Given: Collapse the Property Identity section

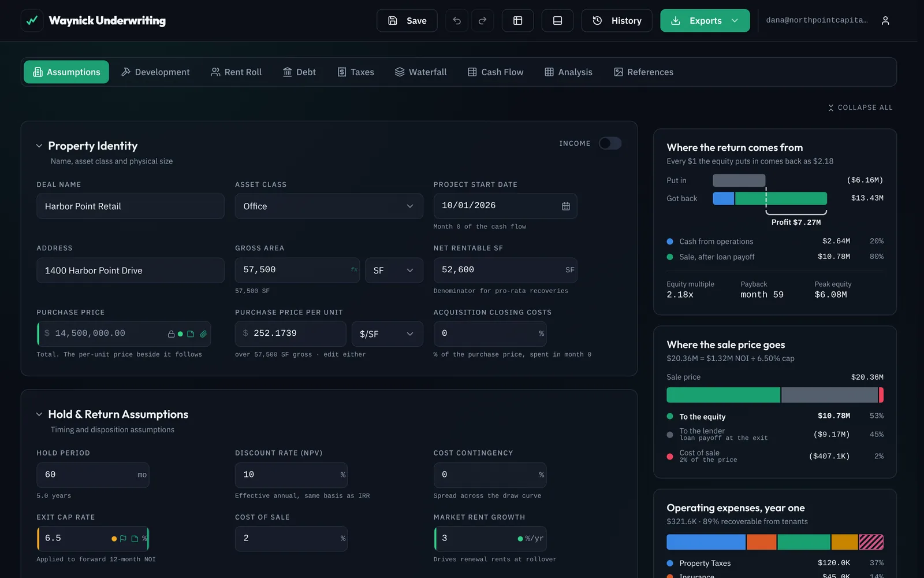Looking at the screenshot, I should (39, 146).
